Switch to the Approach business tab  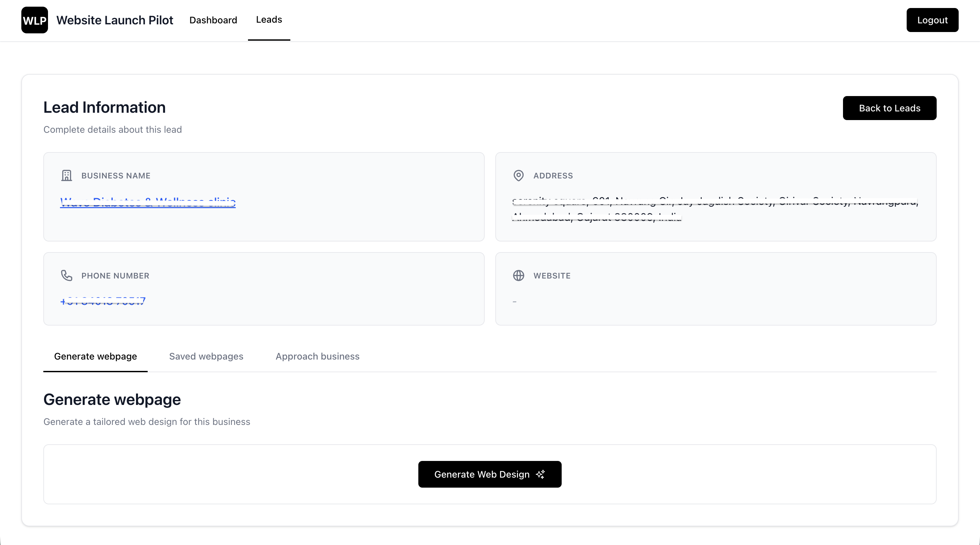[x=317, y=357]
